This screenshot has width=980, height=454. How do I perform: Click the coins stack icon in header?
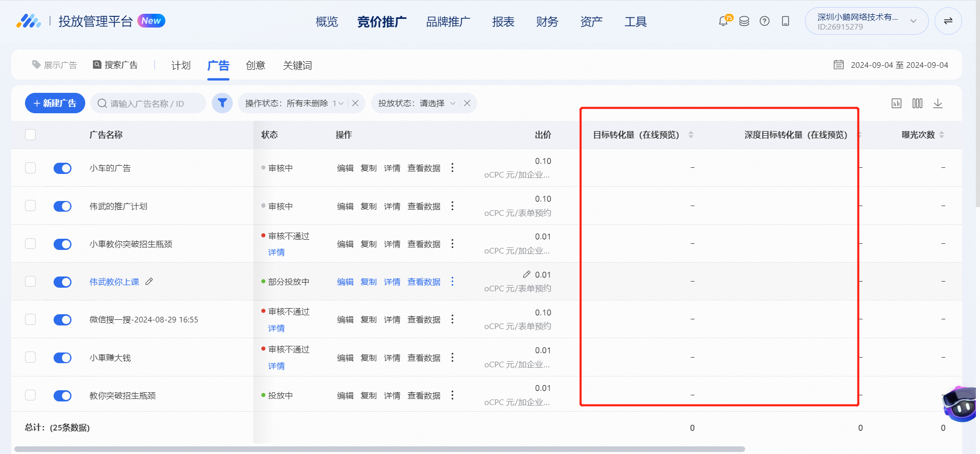(744, 21)
